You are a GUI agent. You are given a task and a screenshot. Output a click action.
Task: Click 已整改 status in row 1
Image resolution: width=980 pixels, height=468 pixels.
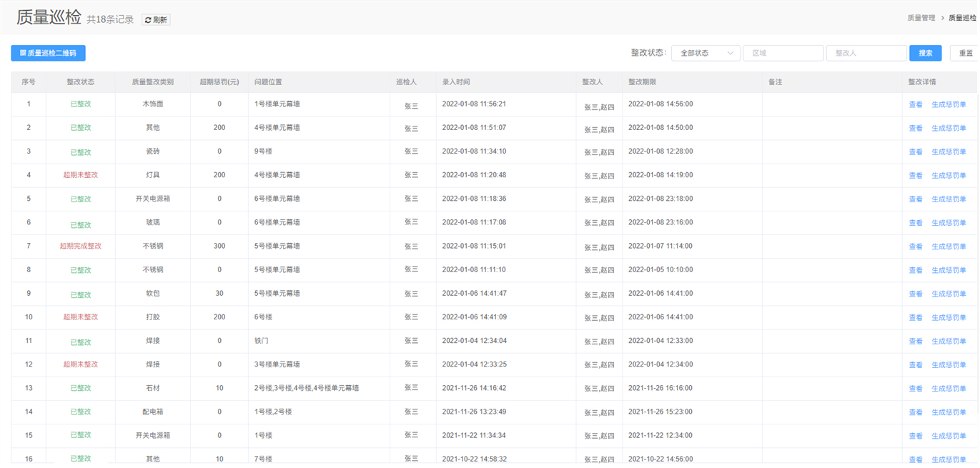pyautogui.click(x=81, y=104)
